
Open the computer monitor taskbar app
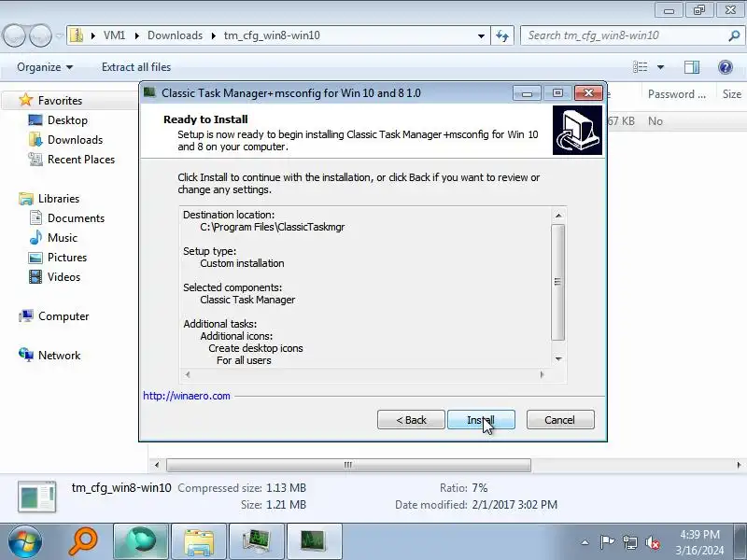click(257, 541)
